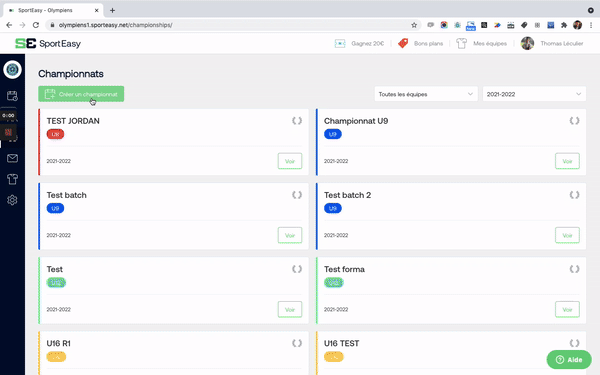This screenshot has height=375, width=600.
Task: Go back with the browser back arrow
Action: [x=9, y=25]
